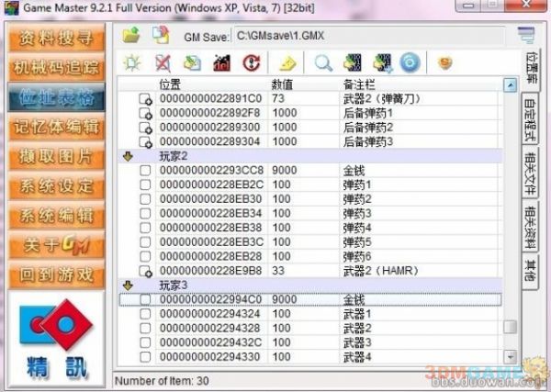Click the magnifying glass search icon
Image resolution: width=551 pixels, height=392 pixels.
pyautogui.click(x=323, y=63)
